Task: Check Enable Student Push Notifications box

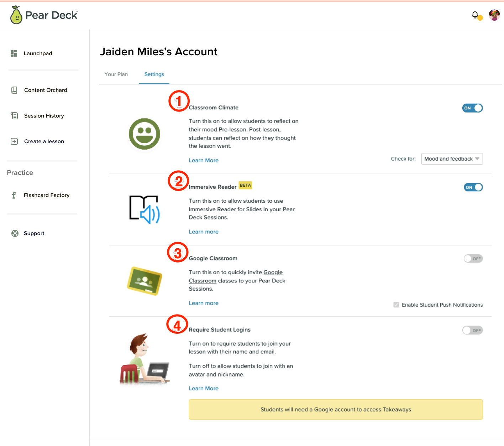Action: pos(396,305)
